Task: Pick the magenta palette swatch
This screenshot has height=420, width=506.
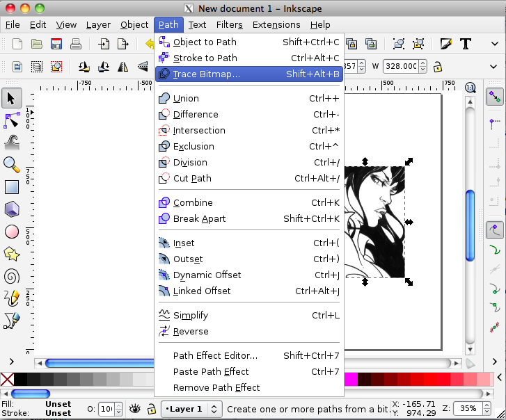Action: [351, 380]
